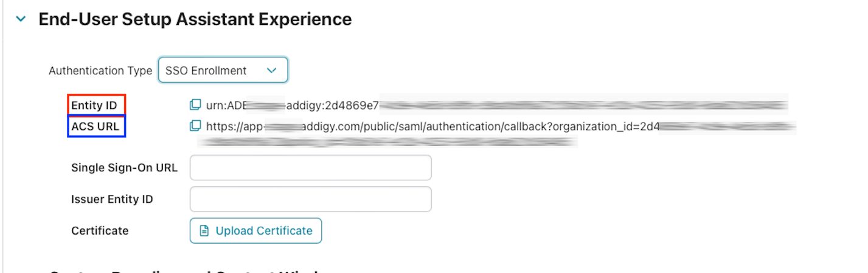This screenshot has width=868, height=273.
Task: Click the Authentication Type label
Action: coord(100,71)
